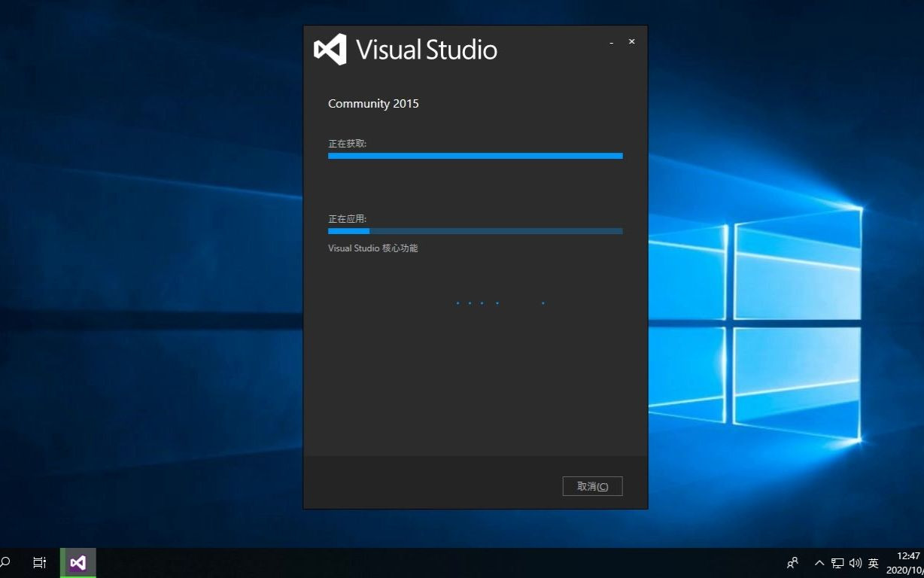Click the Visual Studio 核心功能 status label
The image size is (924, 578).
[372, 248]
